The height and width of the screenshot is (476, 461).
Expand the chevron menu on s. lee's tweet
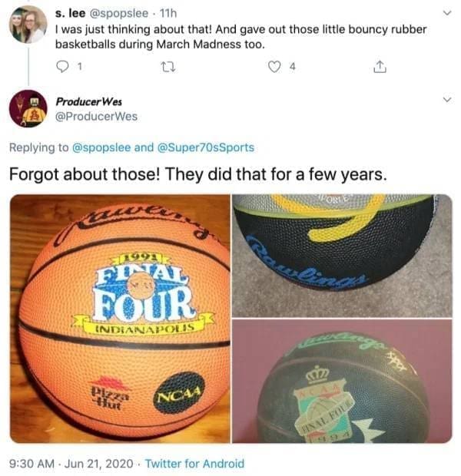[446, 13]
